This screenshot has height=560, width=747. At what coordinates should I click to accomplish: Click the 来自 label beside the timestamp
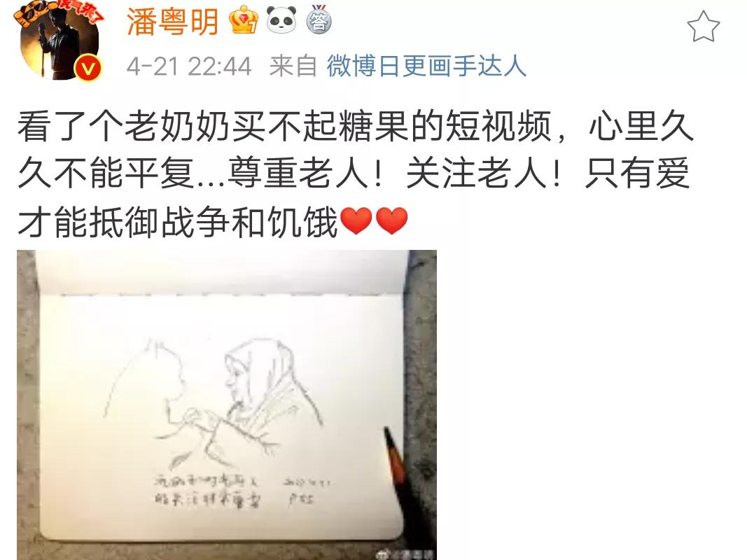tap(293, 66)
